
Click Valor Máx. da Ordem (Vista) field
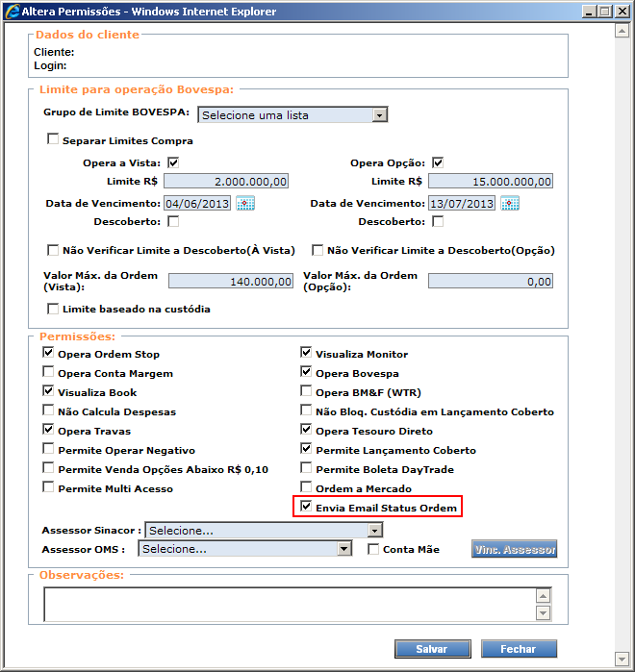click(x=231, y=281)
